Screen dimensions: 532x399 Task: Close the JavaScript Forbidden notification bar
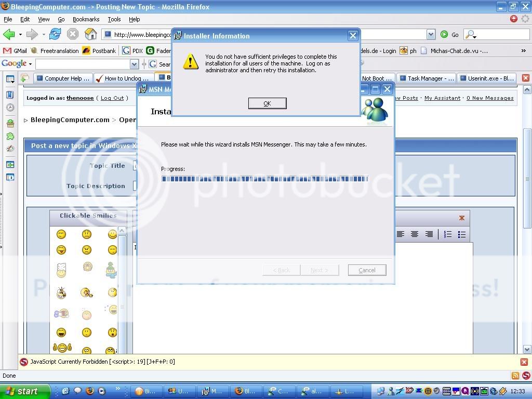click(524, 362)
